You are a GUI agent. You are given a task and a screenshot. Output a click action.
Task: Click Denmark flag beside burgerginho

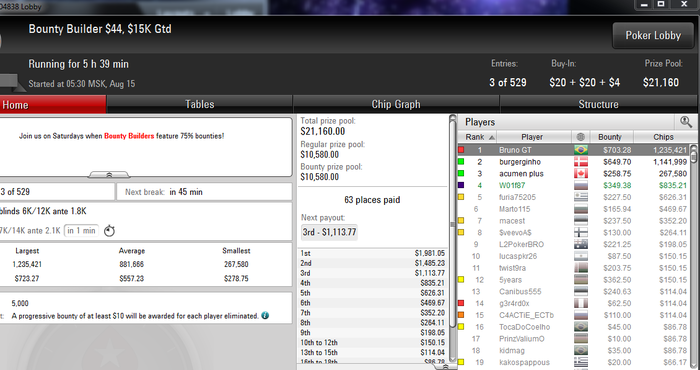(581, 162)
